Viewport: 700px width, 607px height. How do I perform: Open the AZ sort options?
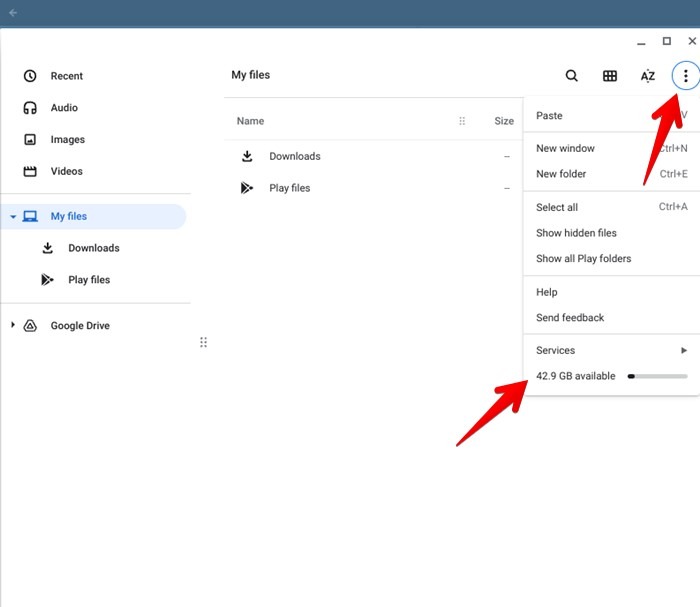coord(648,76)
